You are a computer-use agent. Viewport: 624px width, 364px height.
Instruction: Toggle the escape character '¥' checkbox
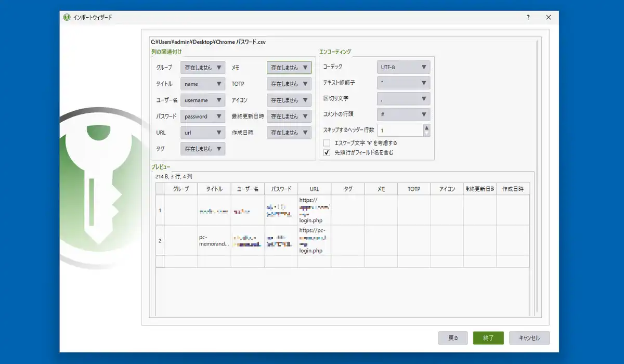click(327, 142)
